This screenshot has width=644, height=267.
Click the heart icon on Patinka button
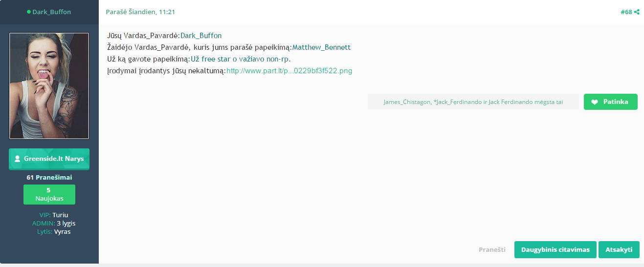[x=595, y=102]
